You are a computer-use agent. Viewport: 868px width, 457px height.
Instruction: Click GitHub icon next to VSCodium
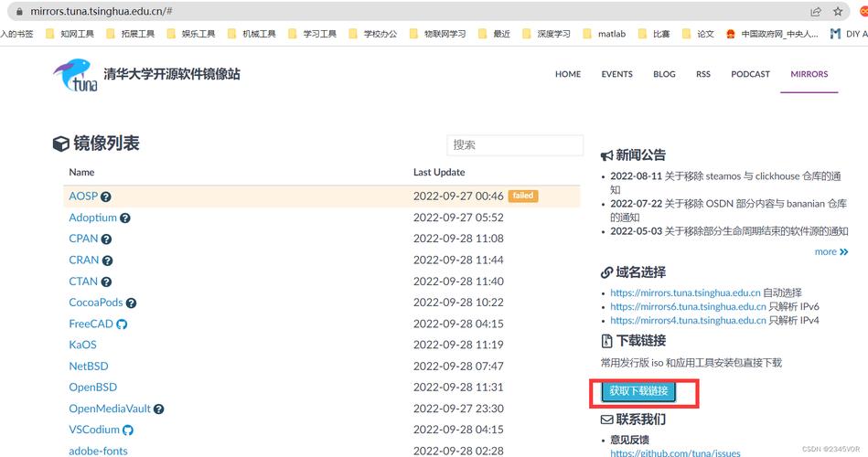pos(128,430)
